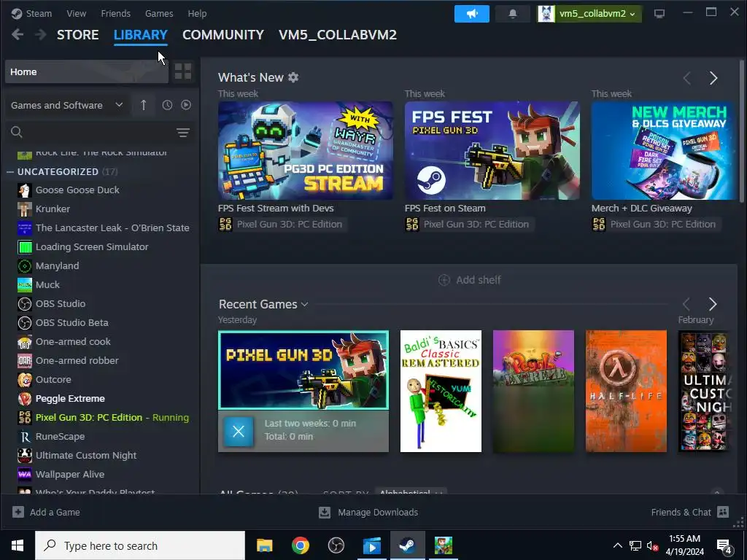
Task: Click the Add a Game plus icon
Action: click(18, 512)
